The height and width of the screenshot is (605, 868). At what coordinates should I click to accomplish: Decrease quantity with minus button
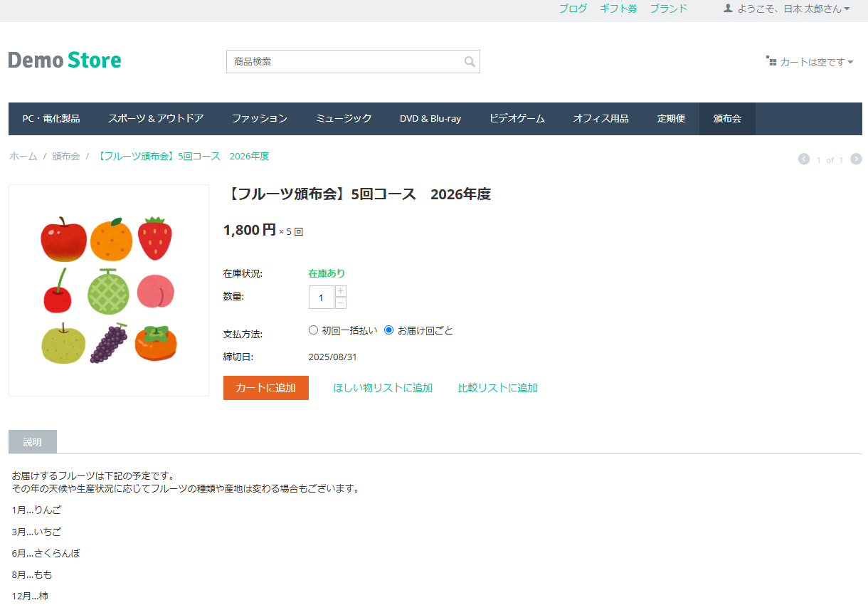pyautogui.click(x=341, y=303)
